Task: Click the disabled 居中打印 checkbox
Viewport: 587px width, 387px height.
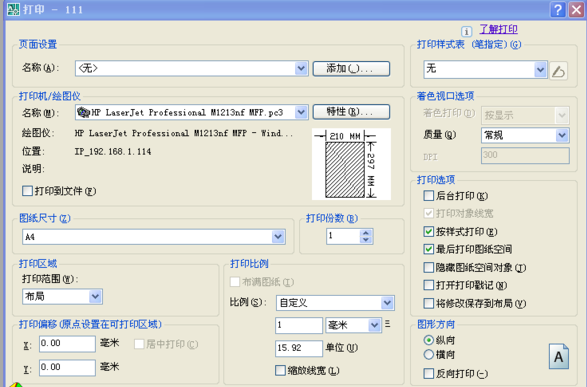Action: click(139, 344)
